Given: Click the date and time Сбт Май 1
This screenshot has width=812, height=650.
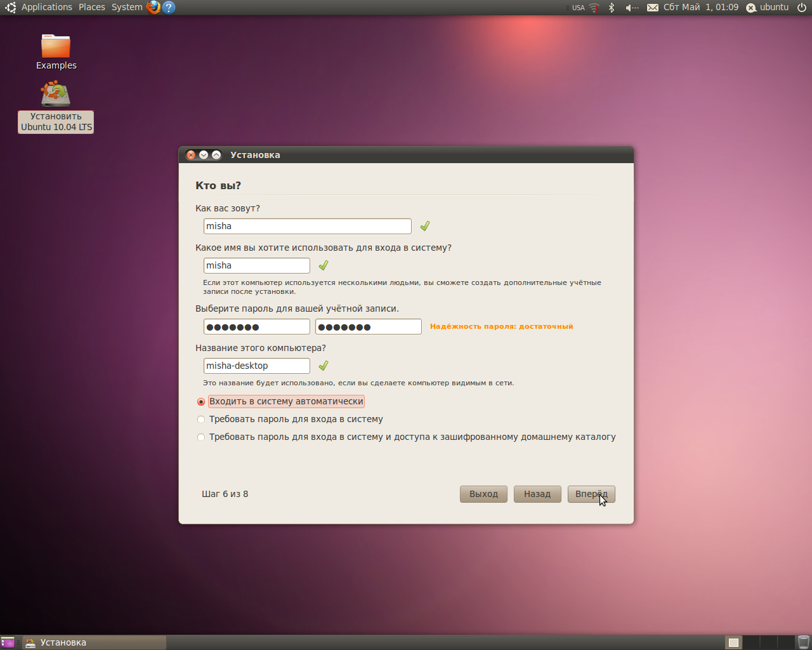Looking at the screenshot, I should click(701, 8).
